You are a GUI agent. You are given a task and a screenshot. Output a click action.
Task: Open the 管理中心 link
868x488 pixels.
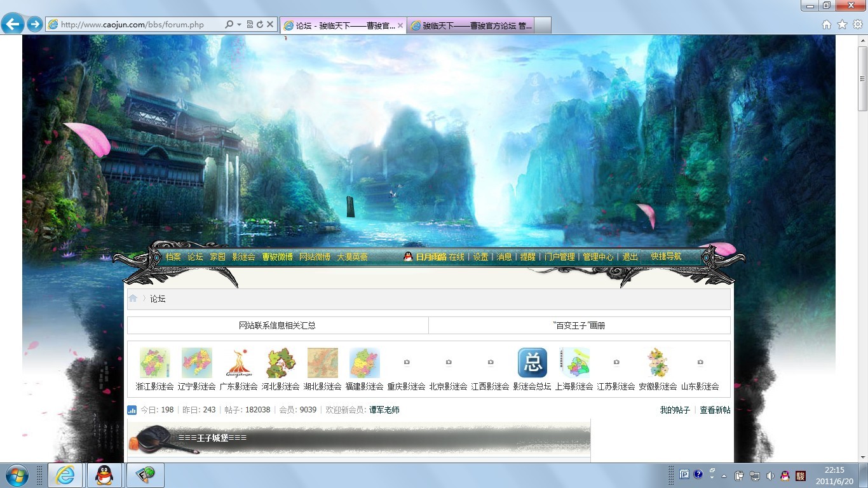598,257
